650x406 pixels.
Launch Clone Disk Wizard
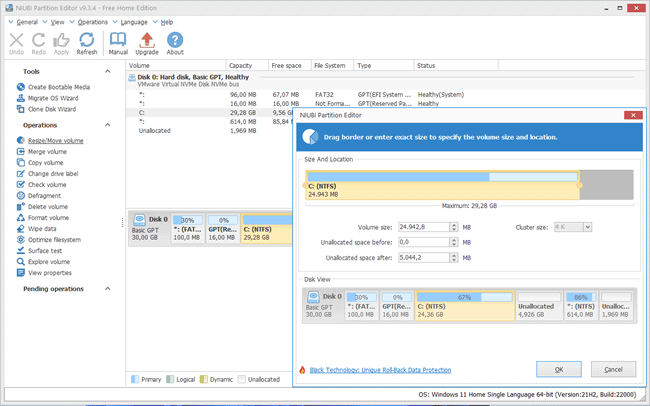pyautogui.click(x=46, y=109)
